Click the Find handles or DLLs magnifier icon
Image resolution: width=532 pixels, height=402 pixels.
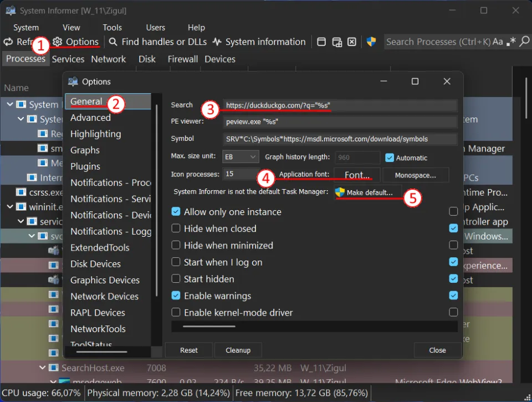pos(113,42)
